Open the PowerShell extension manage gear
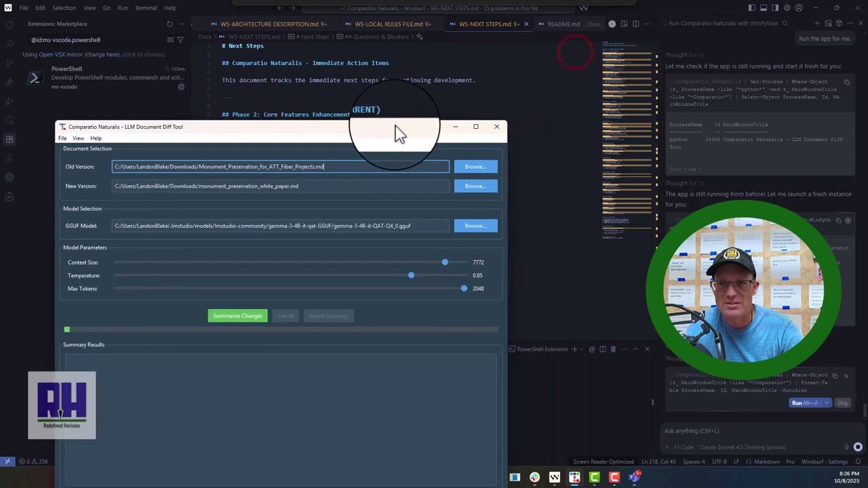 click(x=181, y=87)
